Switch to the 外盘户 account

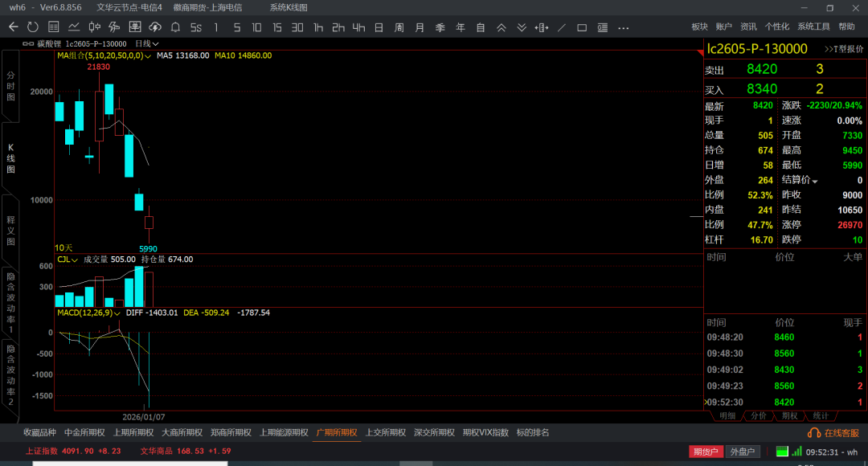742,452
